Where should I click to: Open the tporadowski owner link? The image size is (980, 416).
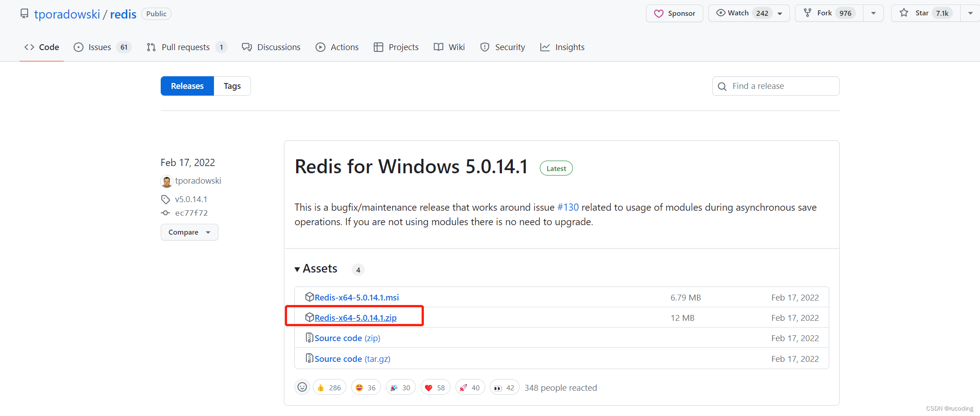click(67, 14)
